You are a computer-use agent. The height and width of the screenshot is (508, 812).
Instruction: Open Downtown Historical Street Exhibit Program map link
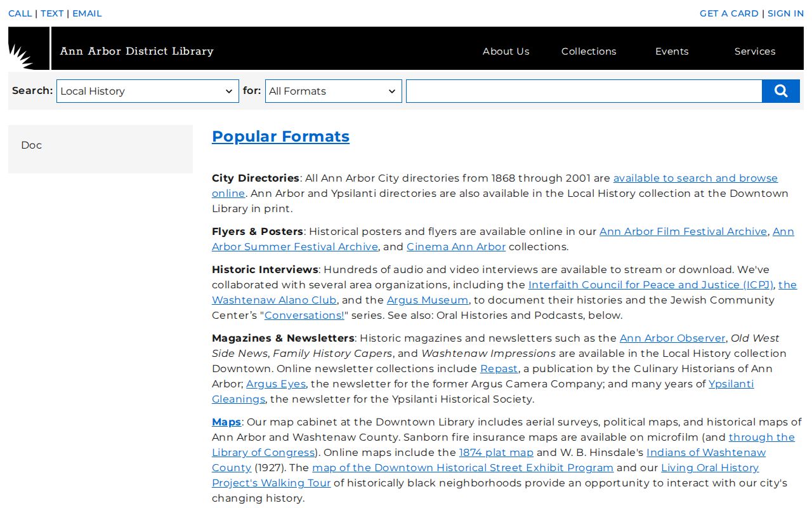tap(463, 468)
